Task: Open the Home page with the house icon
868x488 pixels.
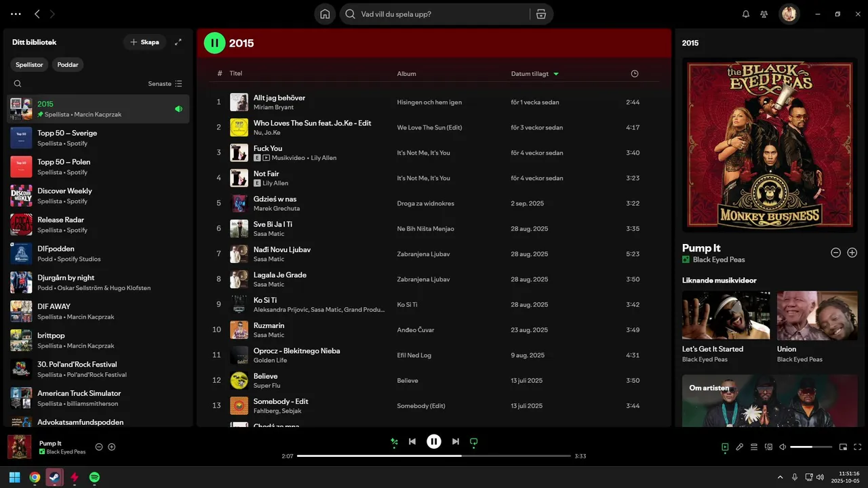Action: click(325, 14)
